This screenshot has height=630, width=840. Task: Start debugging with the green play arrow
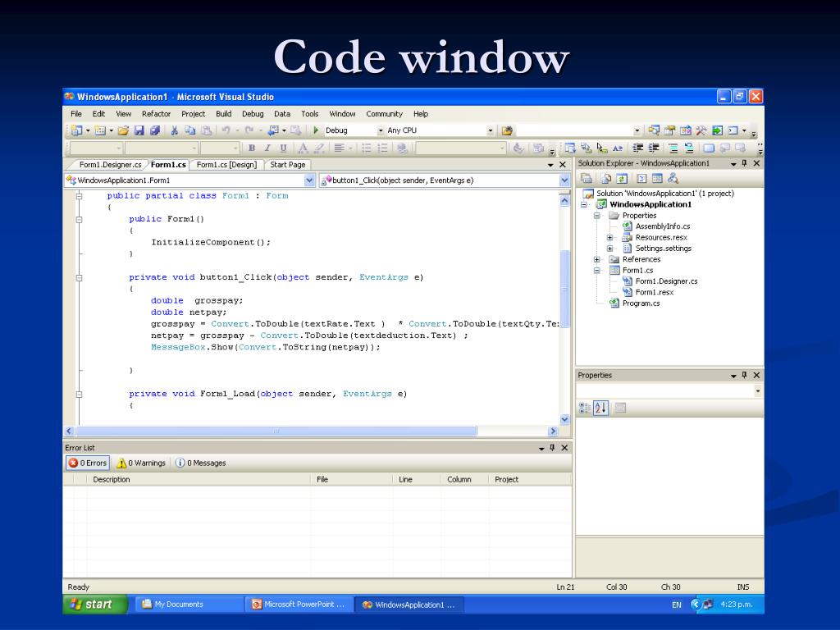316,130
